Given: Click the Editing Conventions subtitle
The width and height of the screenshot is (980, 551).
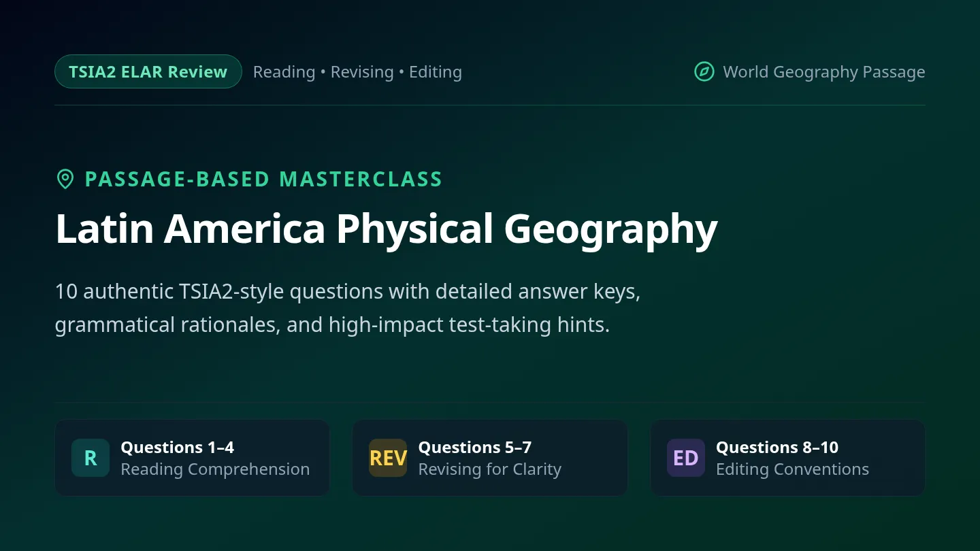Looking at the screenshot, I should (x=792, y=469).
